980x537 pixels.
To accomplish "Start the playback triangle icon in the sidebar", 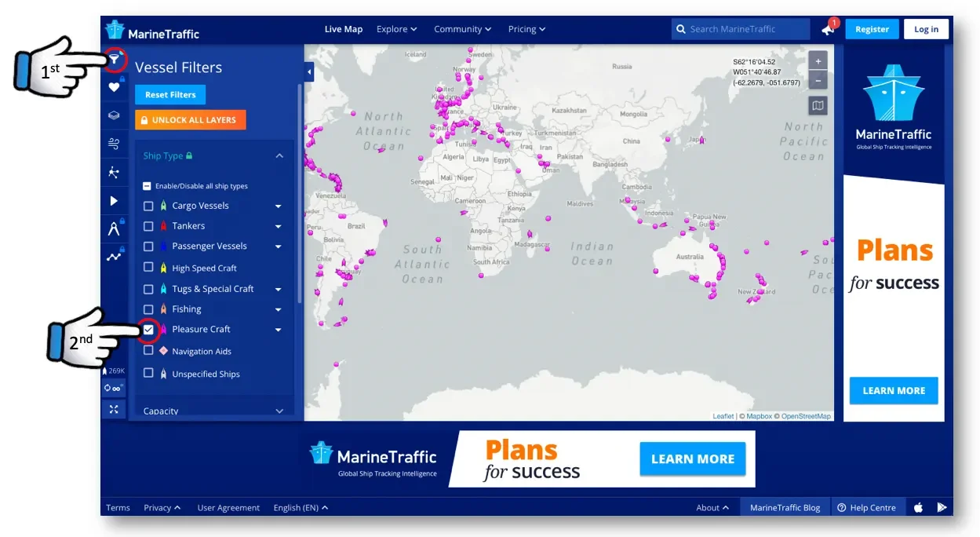I will pos(114,201).
